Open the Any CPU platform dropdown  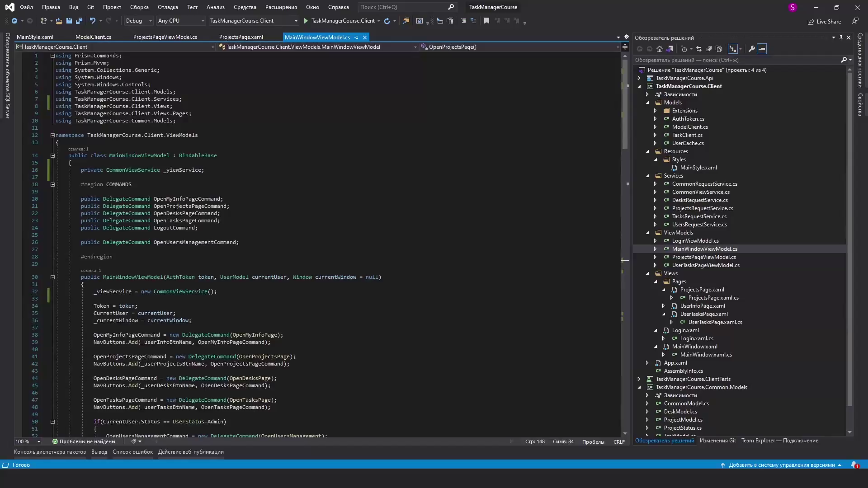(181, 21)
